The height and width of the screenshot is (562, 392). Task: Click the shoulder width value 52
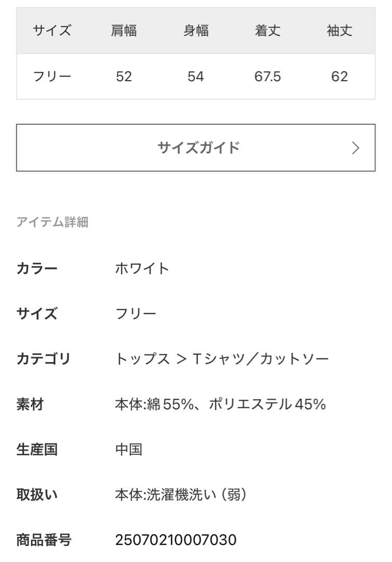(x=124, y=76)
